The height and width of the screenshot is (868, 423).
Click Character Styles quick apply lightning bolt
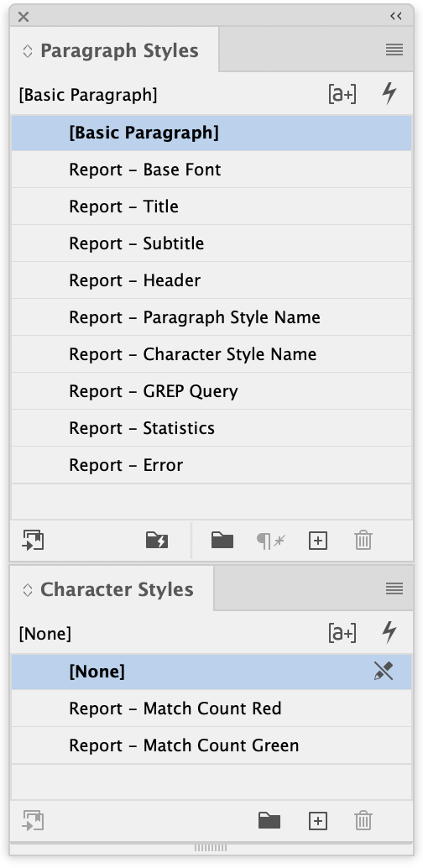point(389,632)
